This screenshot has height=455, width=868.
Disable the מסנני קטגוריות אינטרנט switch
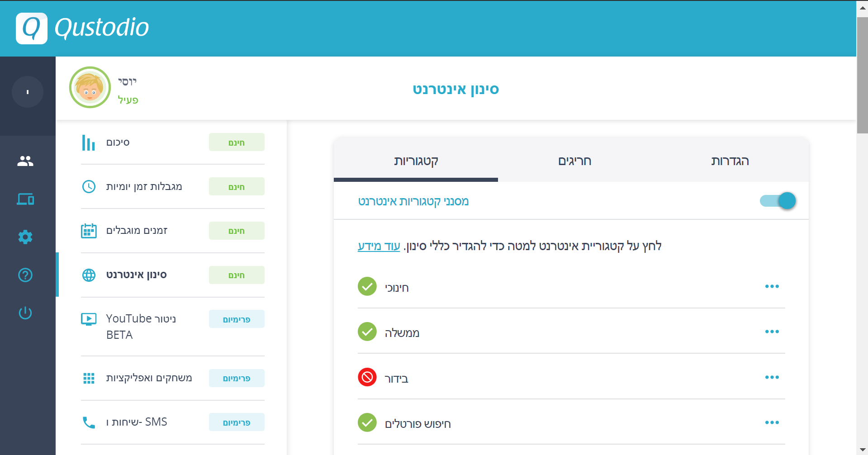(777, 201)
